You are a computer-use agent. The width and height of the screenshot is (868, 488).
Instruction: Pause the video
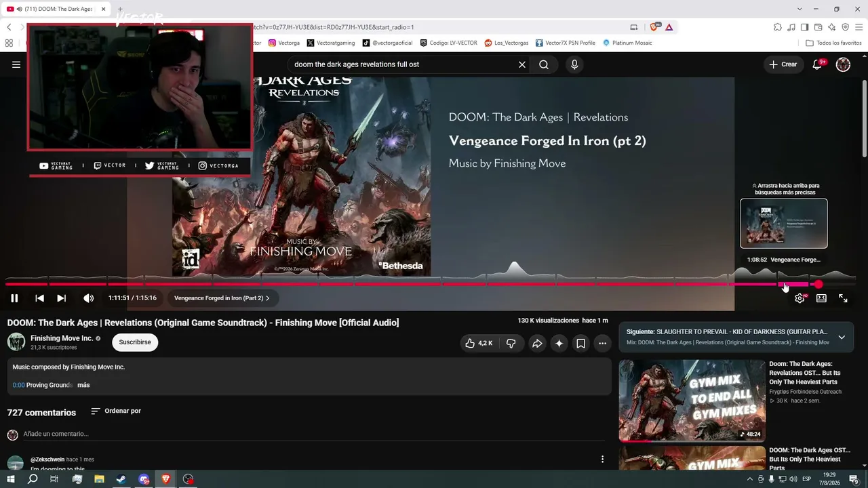point(14,298)
